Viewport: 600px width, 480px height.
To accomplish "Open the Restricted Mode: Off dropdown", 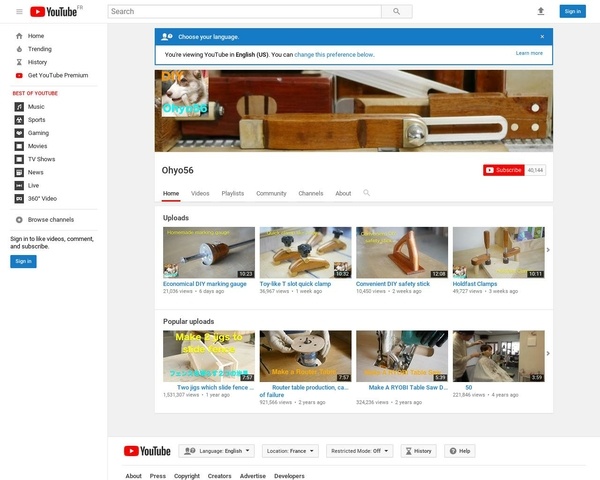I will pyautogui.click(x=359, y=451).
